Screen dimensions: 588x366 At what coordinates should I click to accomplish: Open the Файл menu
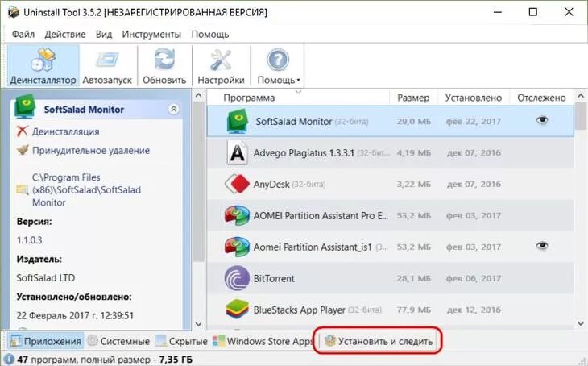point(23,35)
